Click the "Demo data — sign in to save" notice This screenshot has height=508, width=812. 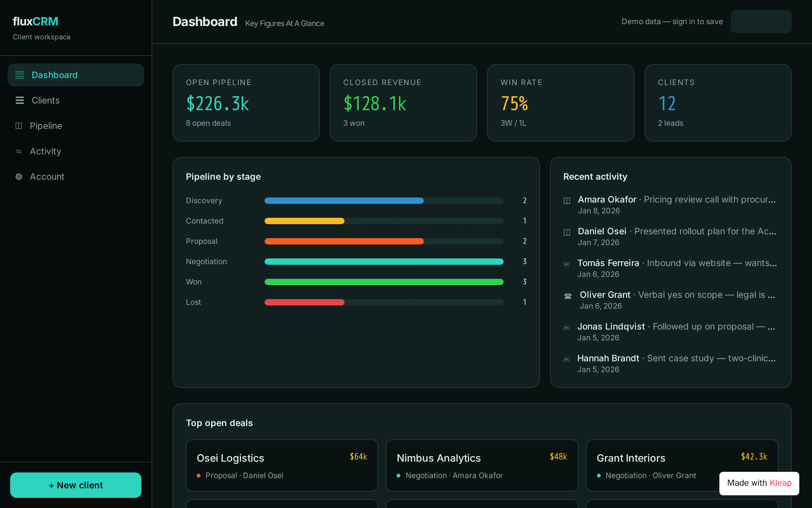click(x=672, y=22)
